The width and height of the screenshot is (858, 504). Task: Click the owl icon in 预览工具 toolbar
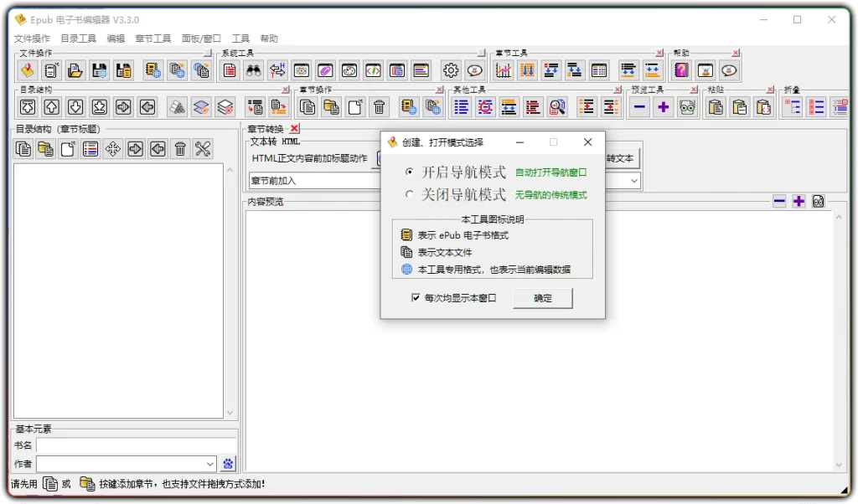[687, 107]
